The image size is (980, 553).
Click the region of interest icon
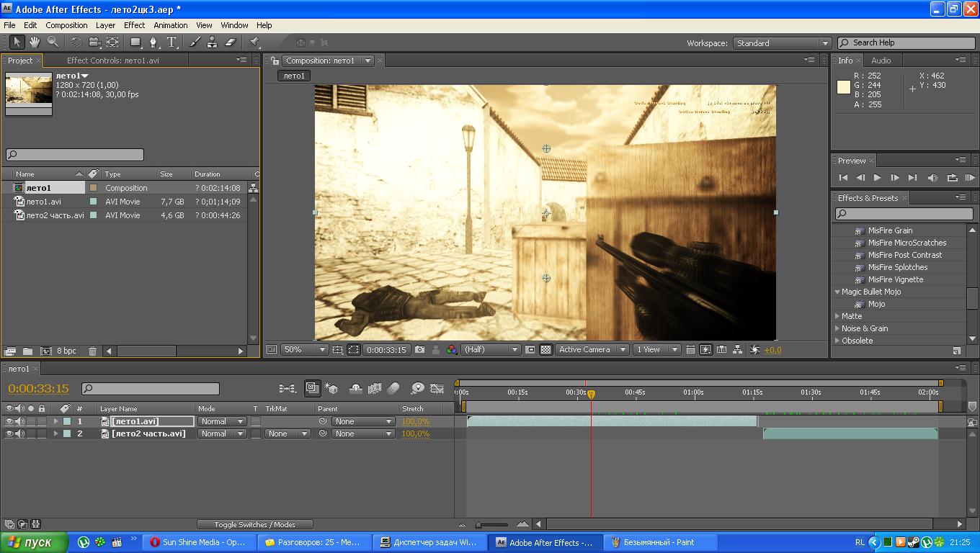point(530,349)
